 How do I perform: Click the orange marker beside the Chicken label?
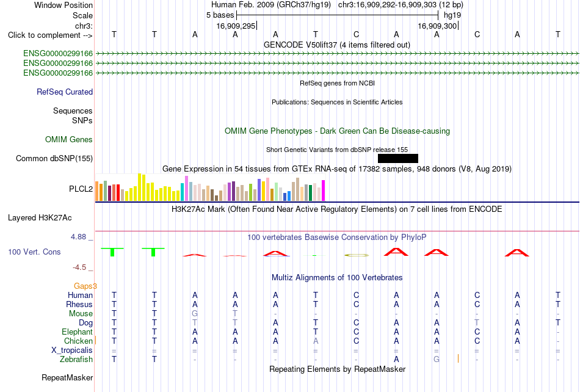(95, 340)
